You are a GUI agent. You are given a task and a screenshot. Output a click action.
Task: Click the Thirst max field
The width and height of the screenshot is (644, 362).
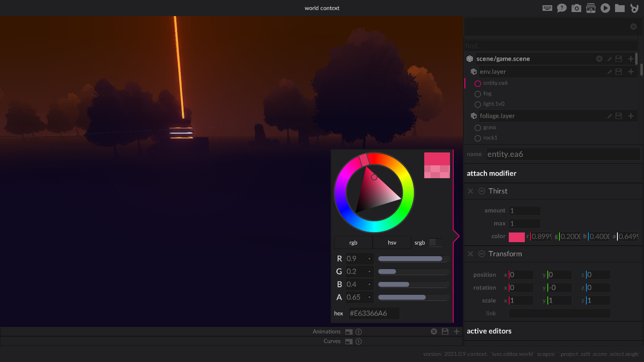point(524,224)
